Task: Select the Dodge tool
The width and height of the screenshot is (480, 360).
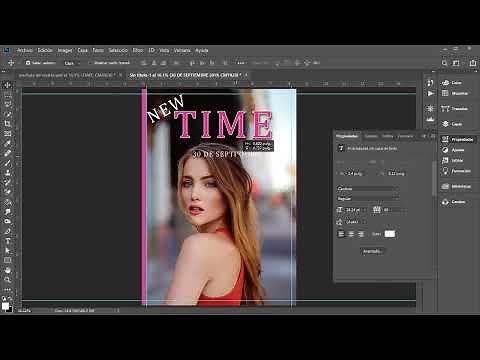Action: tap(7, 221)
